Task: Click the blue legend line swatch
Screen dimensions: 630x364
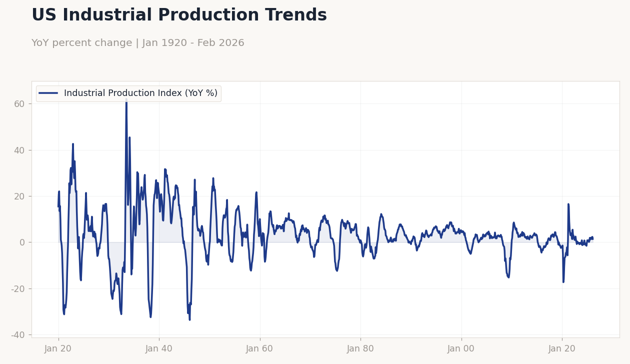Action: (x=48, y=93)
